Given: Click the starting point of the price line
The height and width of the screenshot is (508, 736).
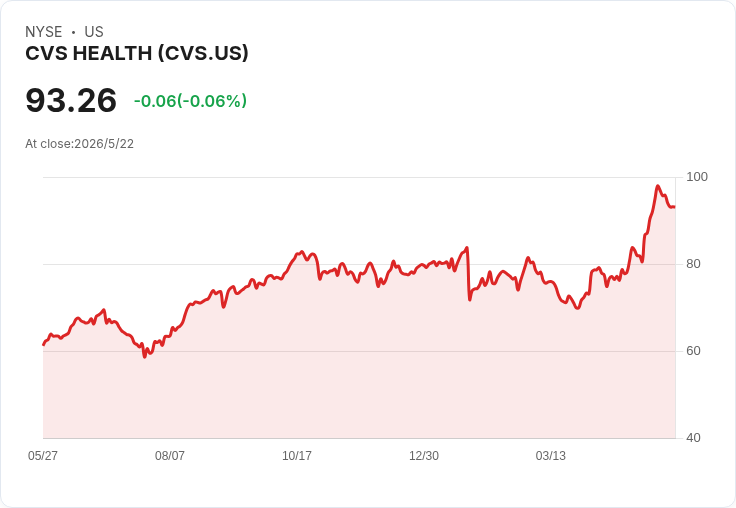Looking at the screenshot, I should (44, 345).
